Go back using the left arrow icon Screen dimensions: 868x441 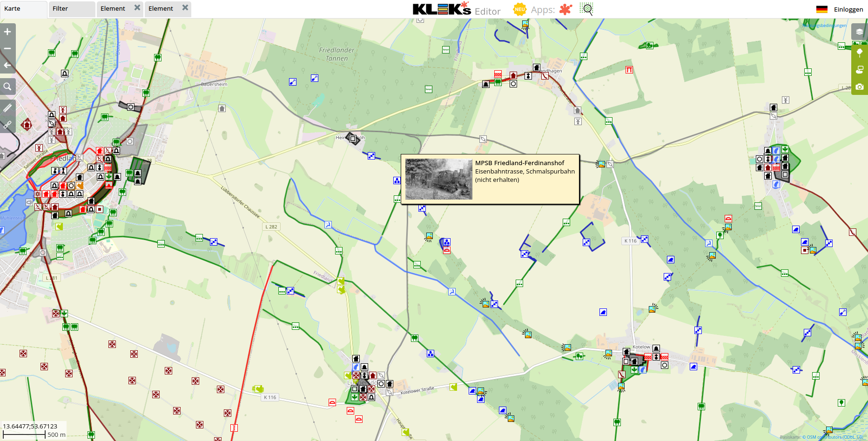click(x=7, y=65)
